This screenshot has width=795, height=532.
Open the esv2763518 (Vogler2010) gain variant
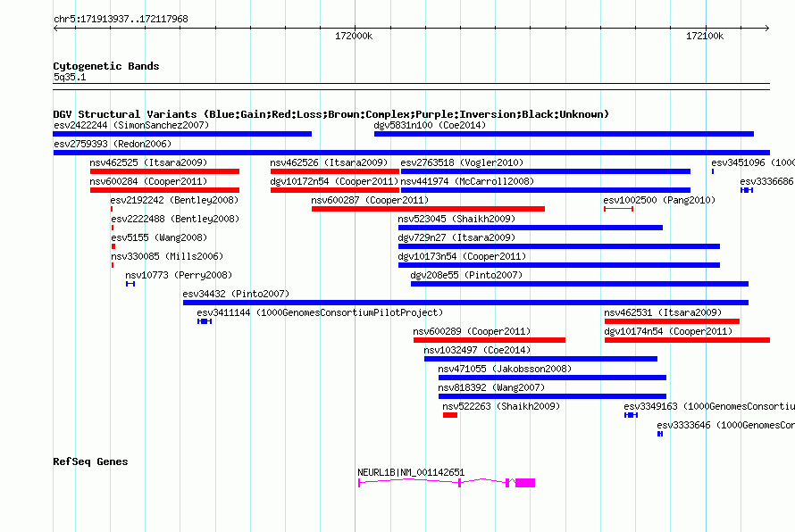coord(545,171)
